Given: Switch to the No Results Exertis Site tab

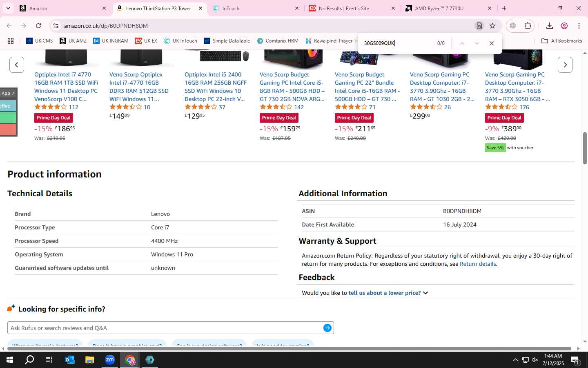Looking at the screenshot, I should pos(352,8).
